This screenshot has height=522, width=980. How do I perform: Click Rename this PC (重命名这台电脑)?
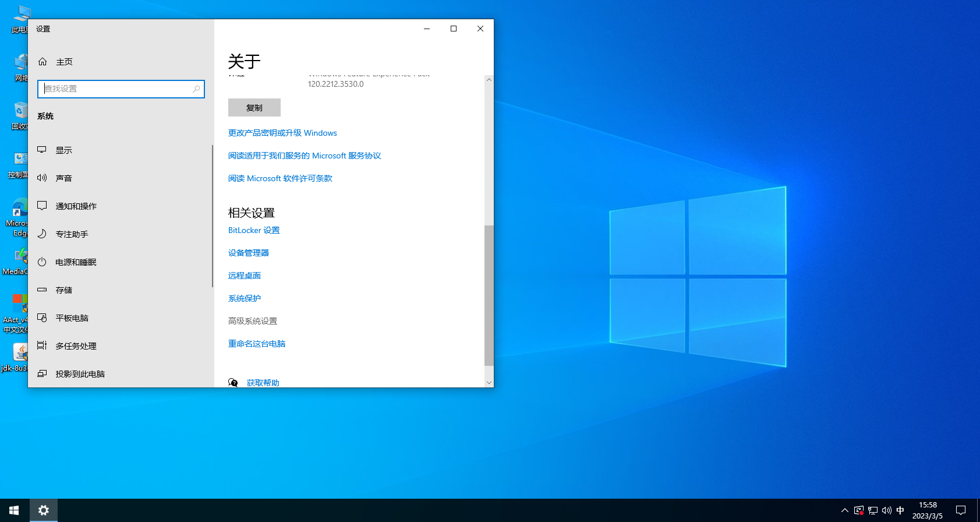click(257, 344)
